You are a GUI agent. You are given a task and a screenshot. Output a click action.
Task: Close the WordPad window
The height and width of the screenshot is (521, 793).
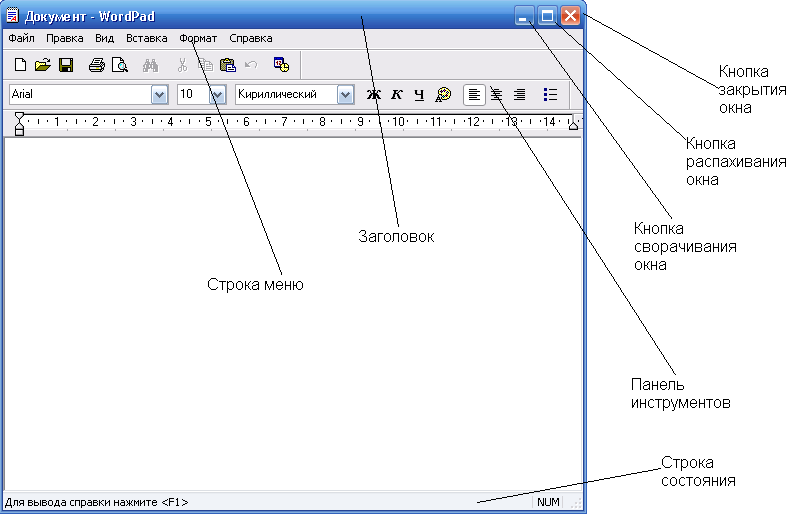(570, 16)
